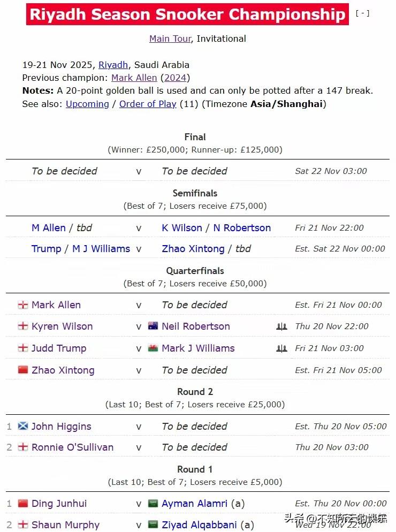
Task: Open the Main Tour link
Action: (170, 39)
